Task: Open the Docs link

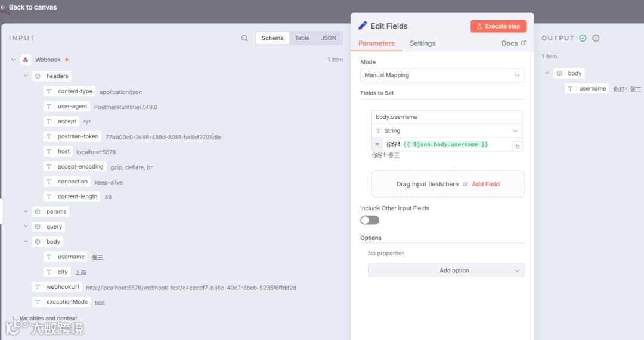Action: tap(513, 43)
